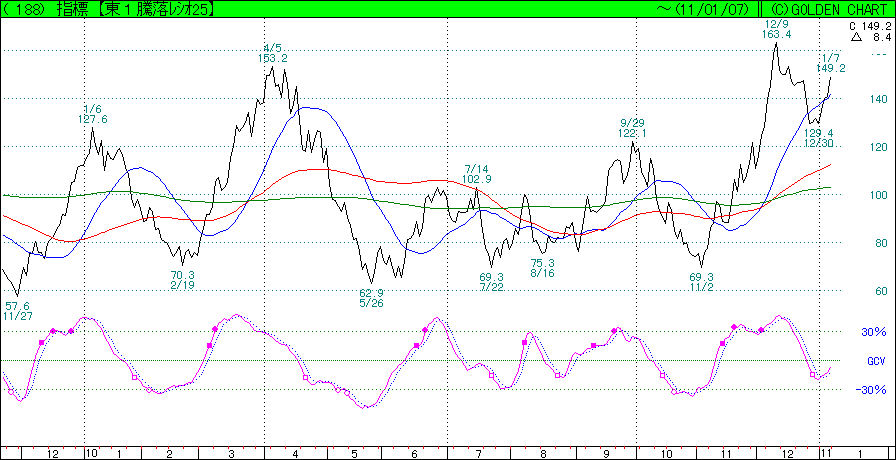Pick the 9/29 peak label 122.1

[x=632, y=133]
